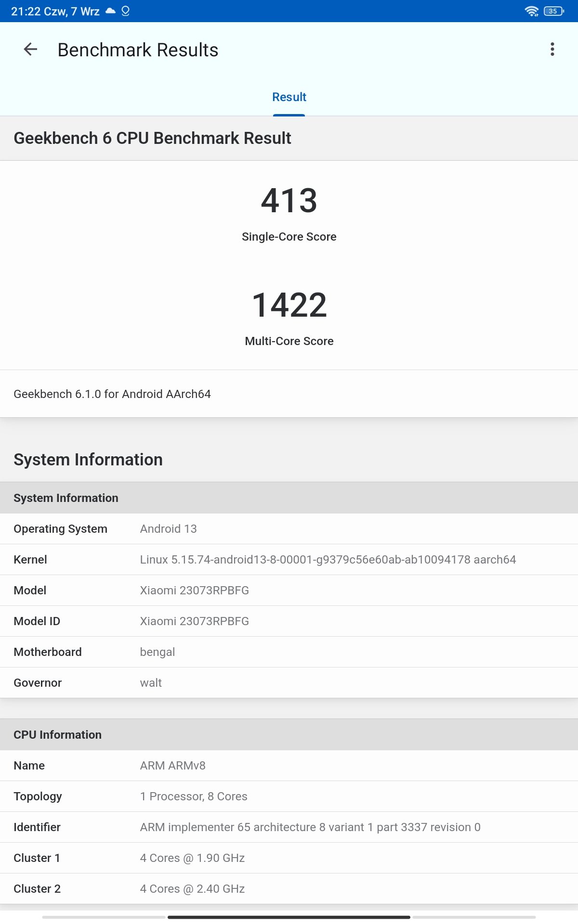Tap the dark navigation handle bar at bottom

click(x=289, y=917)
